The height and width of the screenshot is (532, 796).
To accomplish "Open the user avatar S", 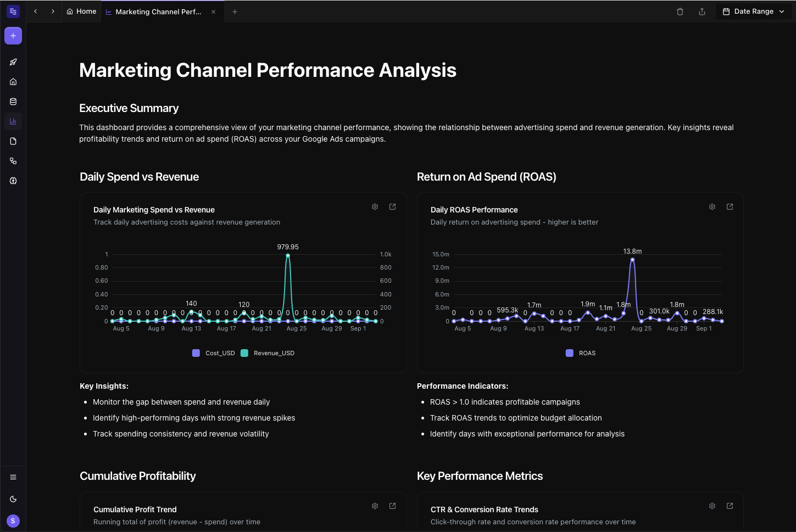I will pos(13,521).
